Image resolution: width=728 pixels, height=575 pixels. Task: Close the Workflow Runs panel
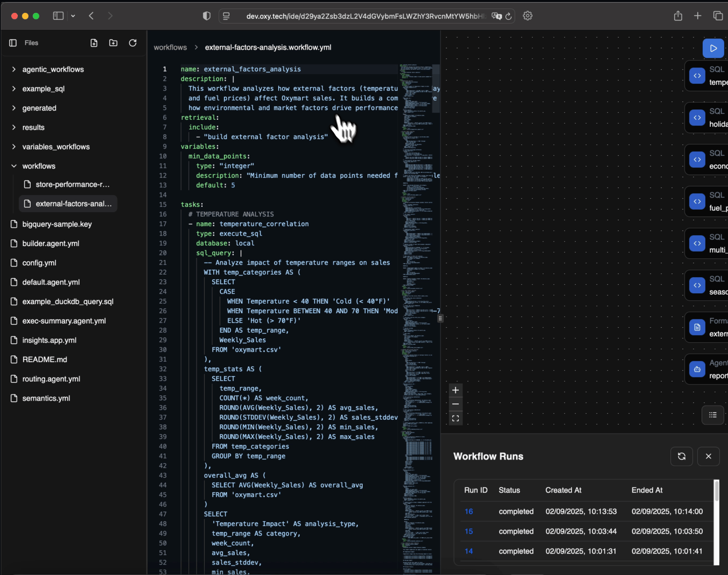point(708,456)
